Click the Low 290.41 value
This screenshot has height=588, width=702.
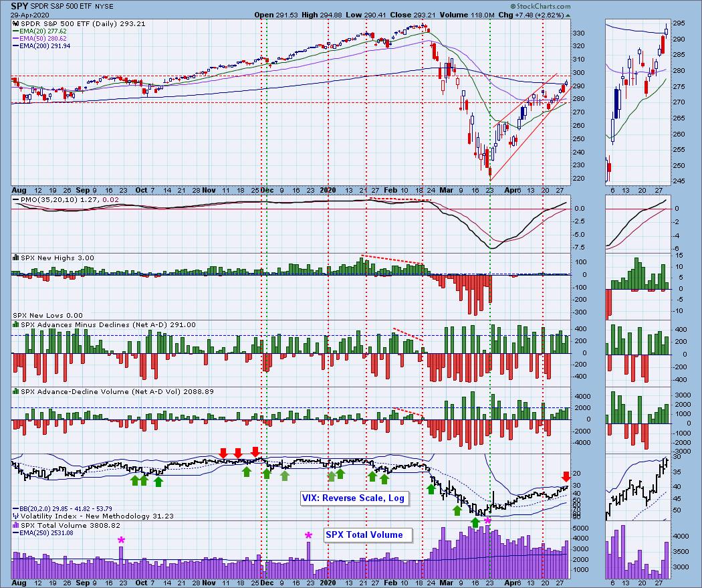coord(366,15)
